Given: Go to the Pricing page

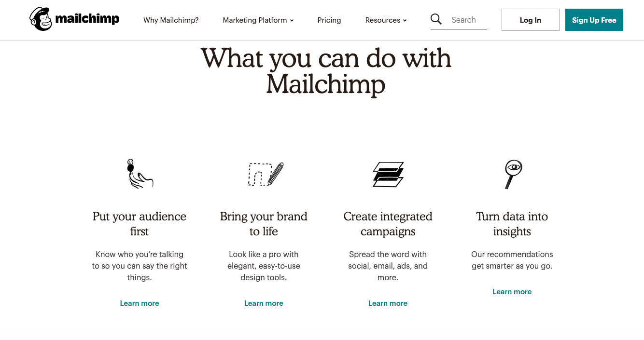Looking at the screenshot, I should tap(329, 20).
